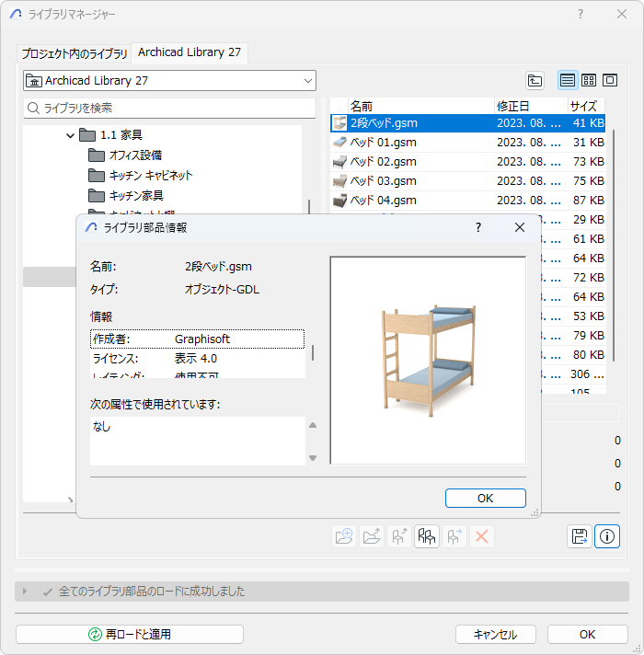Sort by the 名前 column header

(x=421, y=106)
